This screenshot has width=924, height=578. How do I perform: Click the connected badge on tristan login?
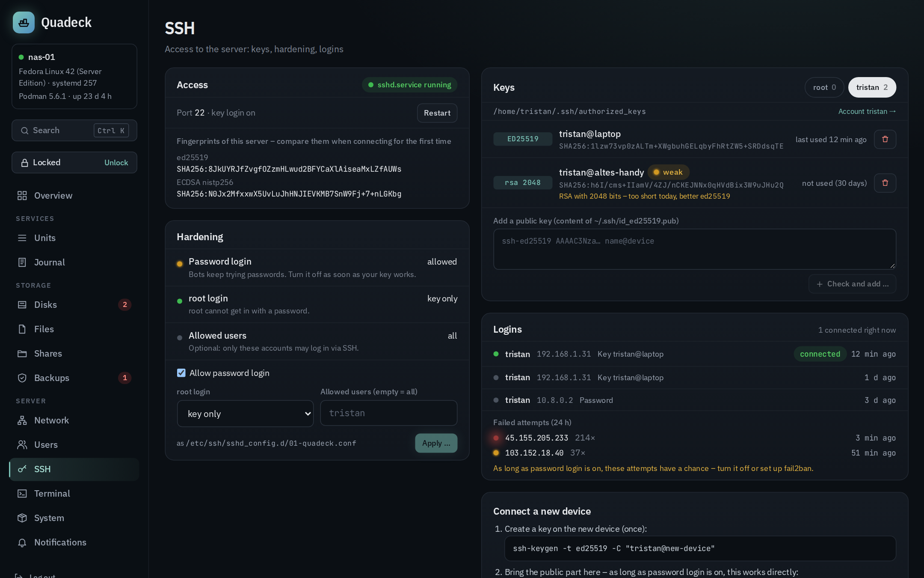click(820, 354)
